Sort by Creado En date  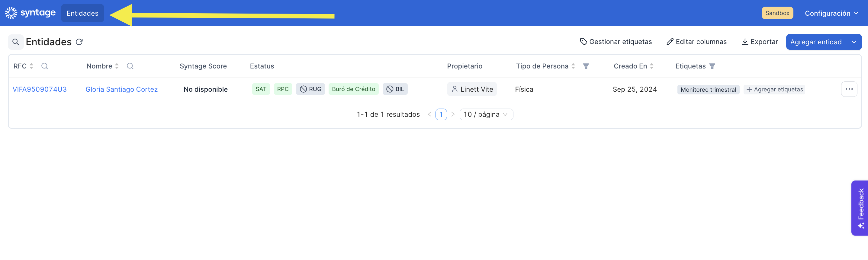652,66
